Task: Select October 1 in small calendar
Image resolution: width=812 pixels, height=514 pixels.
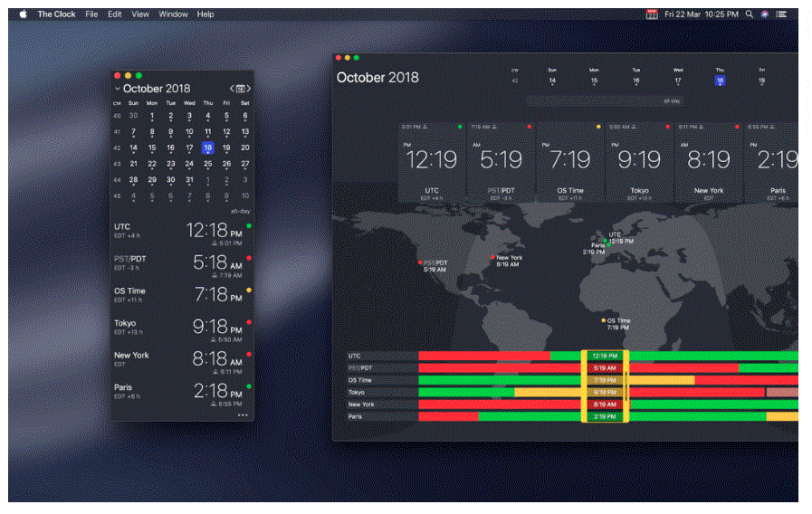Action: [152, 116]
